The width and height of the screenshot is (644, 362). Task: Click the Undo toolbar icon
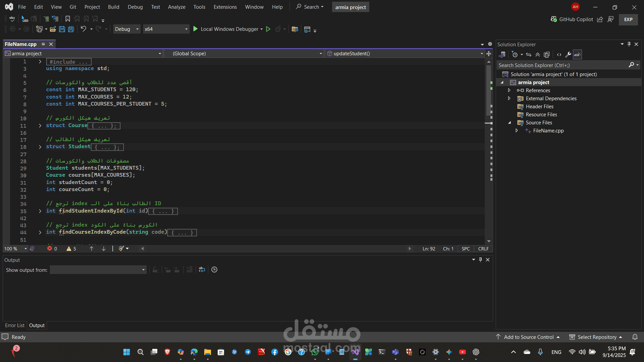[84, 29]
